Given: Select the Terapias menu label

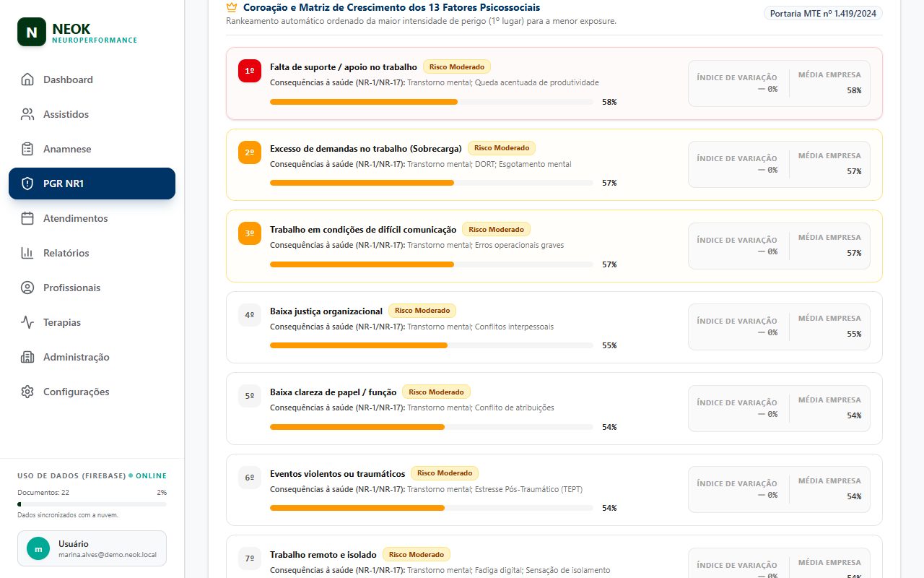Looking at the screenshot, I should coord(62,322).
